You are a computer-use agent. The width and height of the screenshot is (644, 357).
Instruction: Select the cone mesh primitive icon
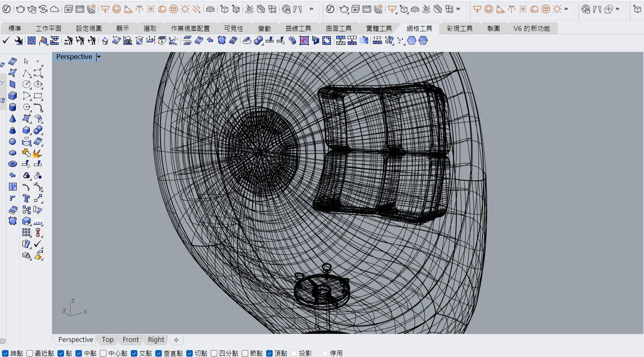(13, 118)
